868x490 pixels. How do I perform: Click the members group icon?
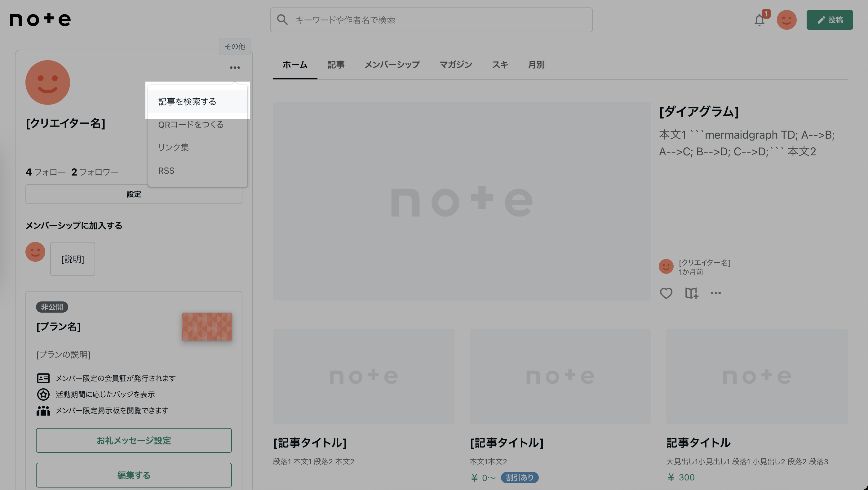pos(43,411)
